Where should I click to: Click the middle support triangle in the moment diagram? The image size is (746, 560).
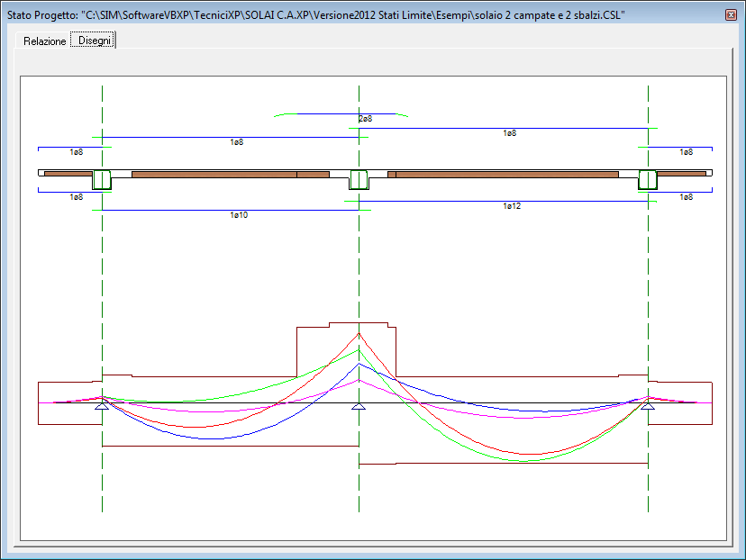359,406
